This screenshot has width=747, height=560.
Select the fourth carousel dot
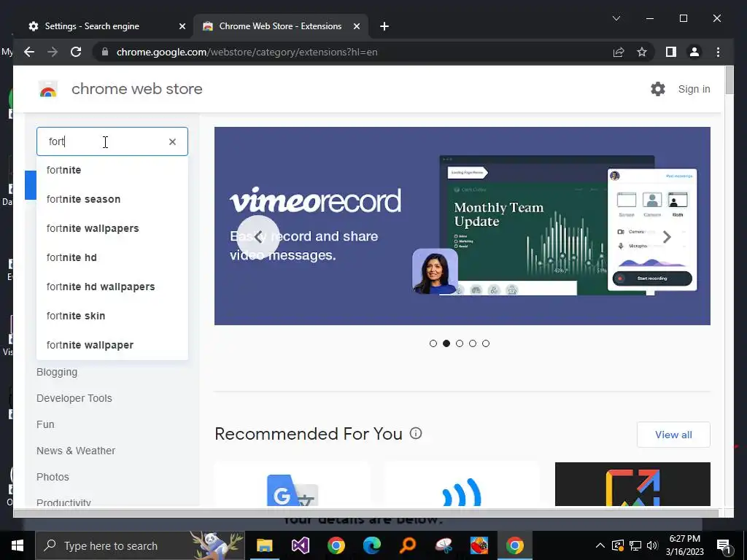point(473,343)
